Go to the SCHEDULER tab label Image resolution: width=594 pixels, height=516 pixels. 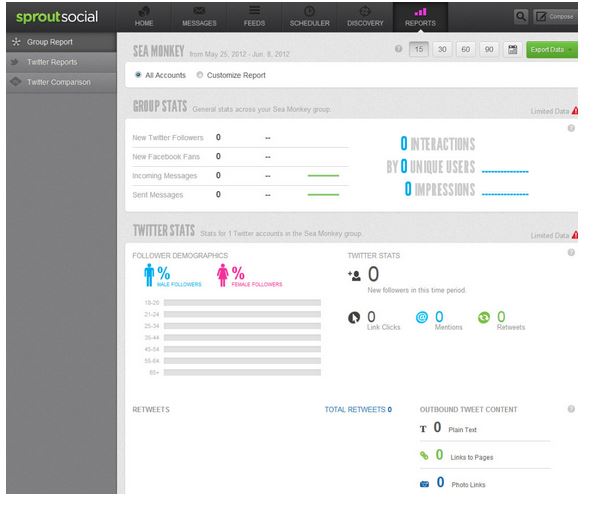coord(310,23)
